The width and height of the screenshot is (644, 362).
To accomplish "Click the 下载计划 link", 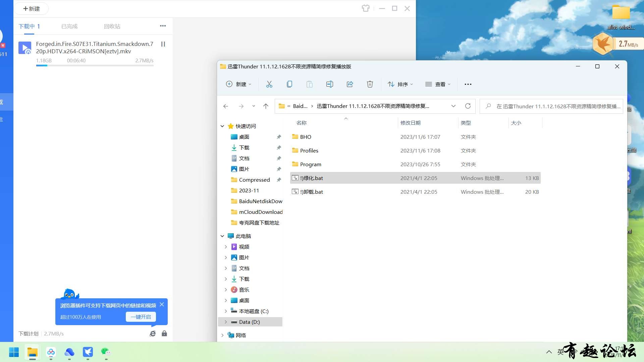I will click(29, 334).
